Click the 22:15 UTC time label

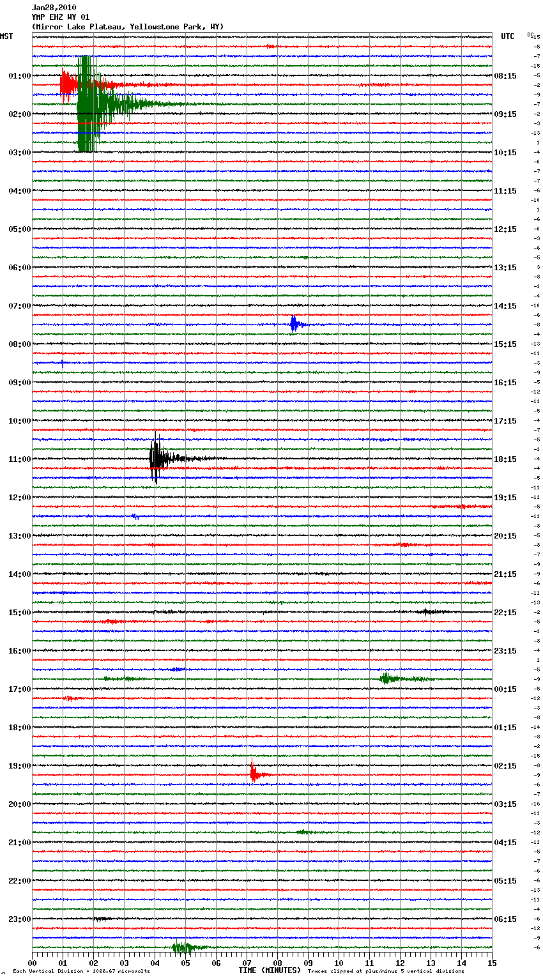tap(505, 613)
